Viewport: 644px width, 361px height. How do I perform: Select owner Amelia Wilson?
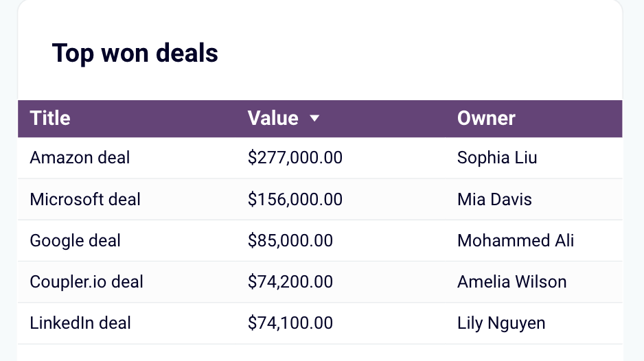(x=511, y=282)
